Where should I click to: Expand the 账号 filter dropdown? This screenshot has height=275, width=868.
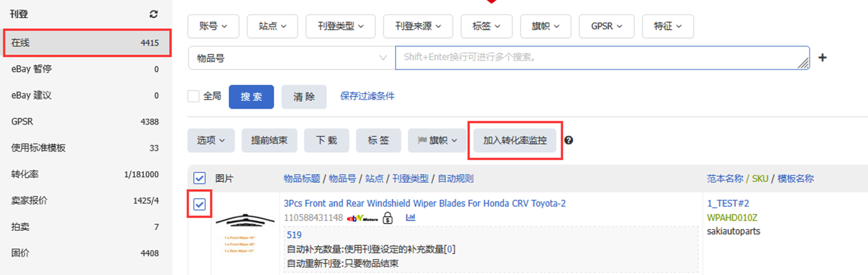(213, 26)
